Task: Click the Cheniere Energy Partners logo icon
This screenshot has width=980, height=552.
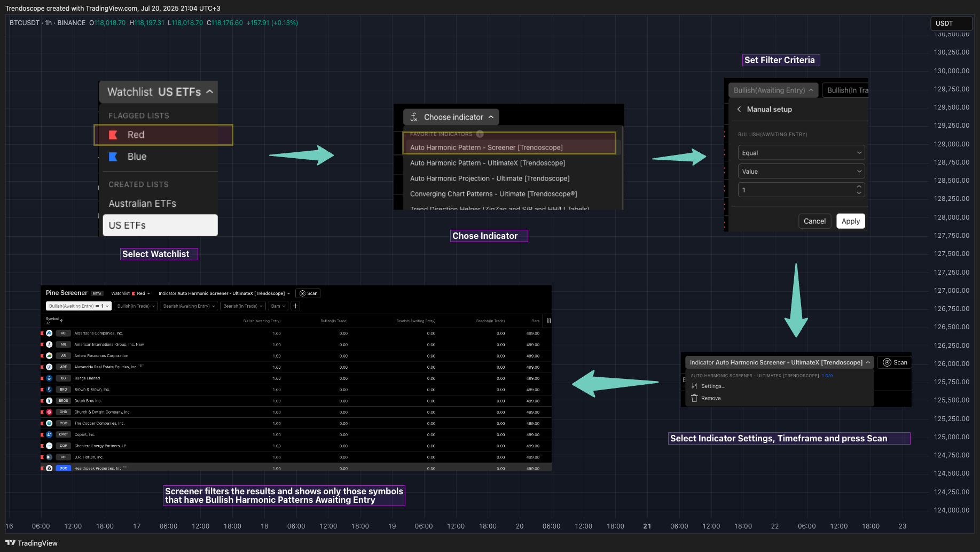Action: pyautogui.click(x=49, y=446)
